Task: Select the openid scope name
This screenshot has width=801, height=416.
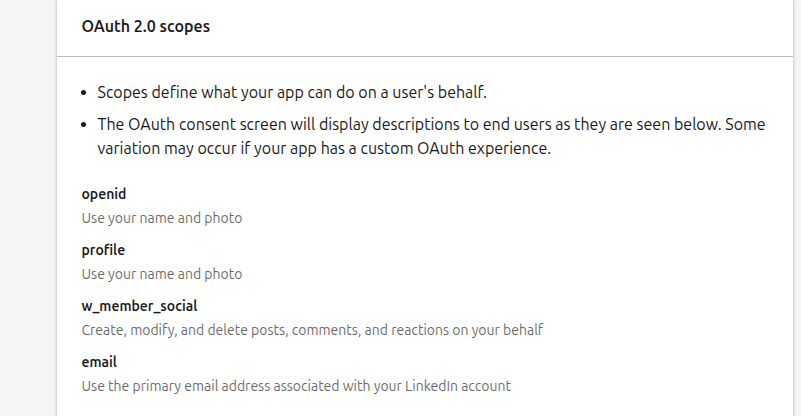Action: point(104,194)
